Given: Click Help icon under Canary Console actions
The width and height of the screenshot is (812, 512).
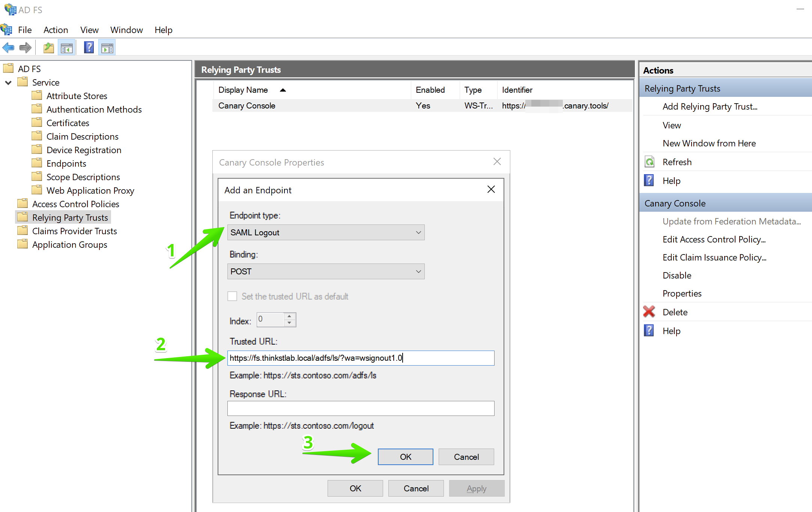Looking at the screenshot, I should coord(649,331).
